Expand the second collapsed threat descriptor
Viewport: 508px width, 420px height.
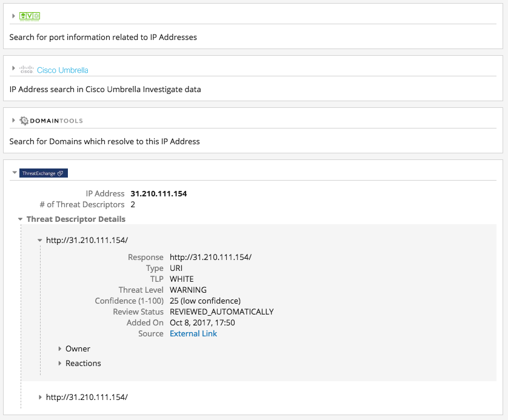(x=40, y=397)
